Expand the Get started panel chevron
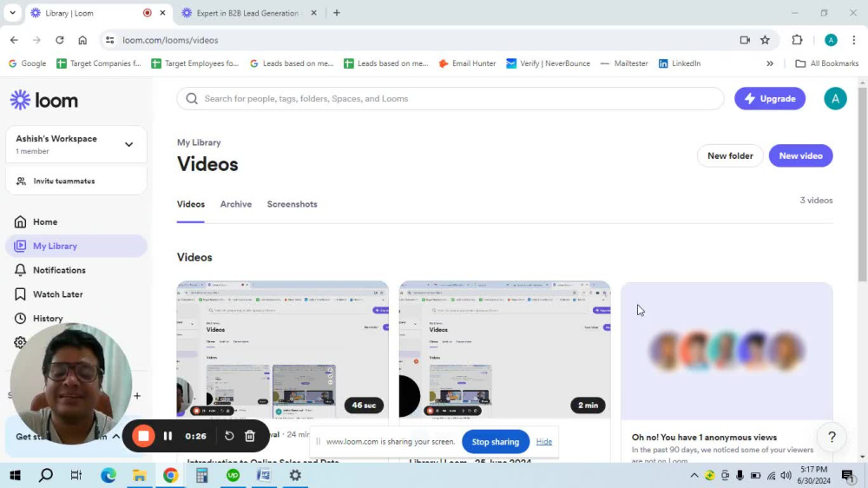This screenshot has width=868, height=488. point(116,437)
